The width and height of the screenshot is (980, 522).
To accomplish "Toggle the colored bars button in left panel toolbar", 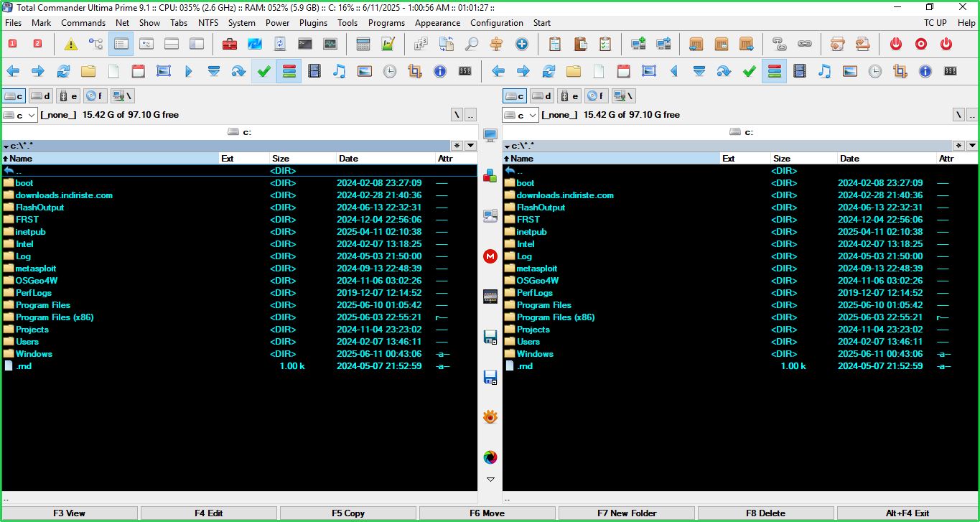I will point(289,71).
